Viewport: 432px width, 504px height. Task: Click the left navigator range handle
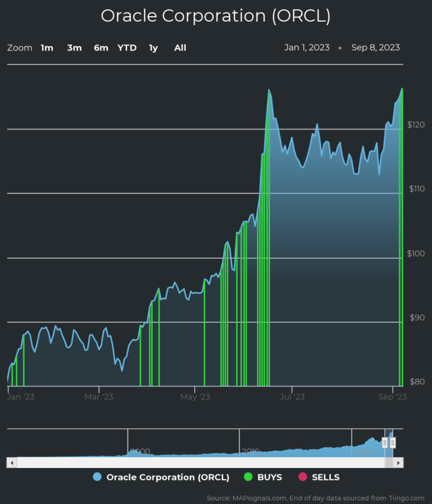pos(384,442)
